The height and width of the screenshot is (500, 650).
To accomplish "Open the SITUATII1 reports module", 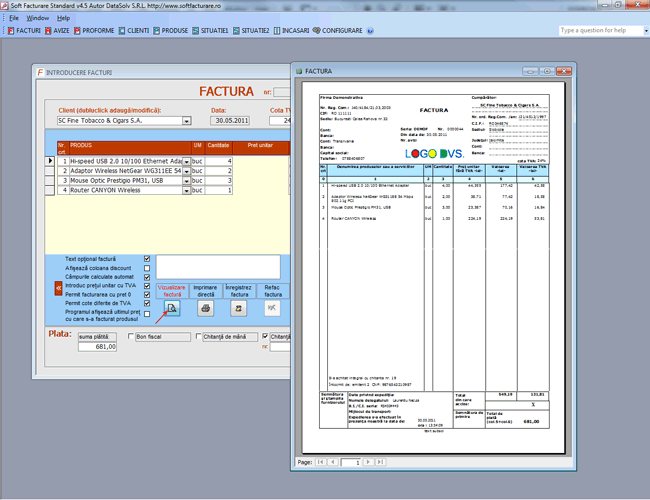I will (210, 31).
